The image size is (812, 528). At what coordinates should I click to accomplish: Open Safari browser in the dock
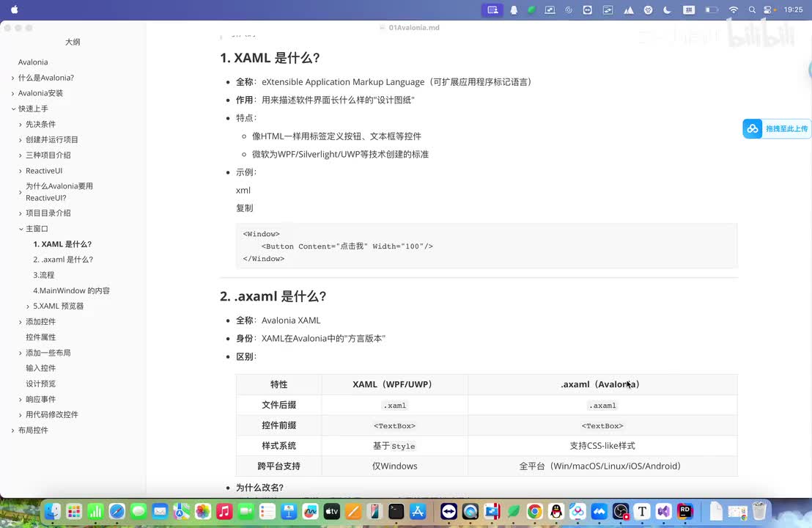click(x=117, y=512)
